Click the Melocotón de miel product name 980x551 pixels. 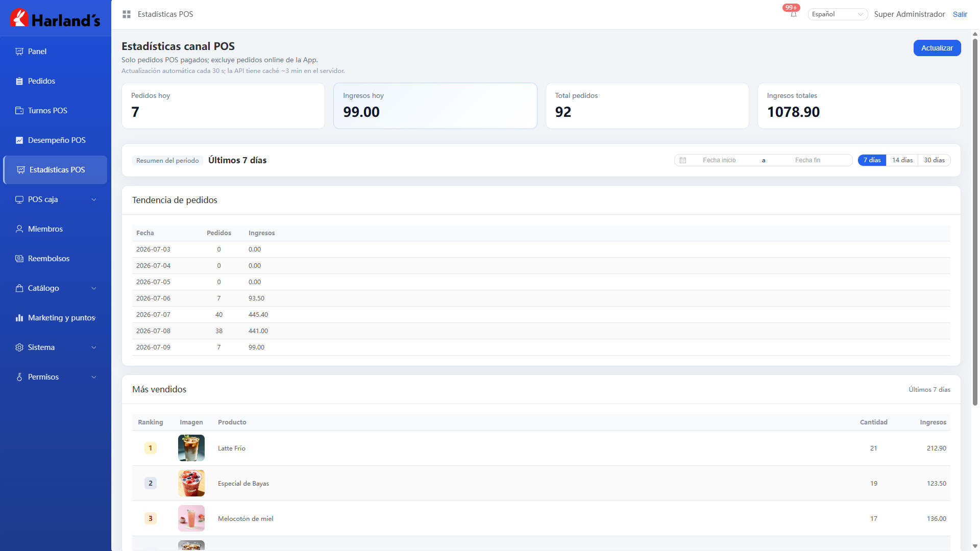pyautogui.click(x=246, y=519)
